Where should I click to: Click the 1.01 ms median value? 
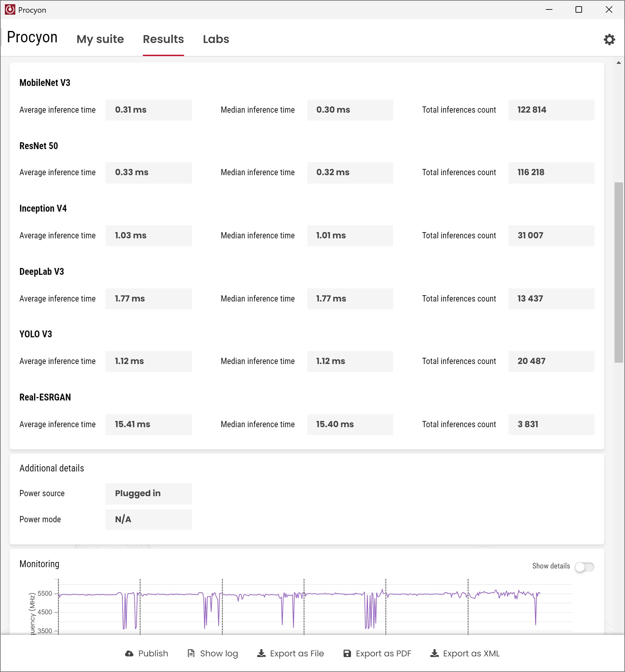coord(350,236)
